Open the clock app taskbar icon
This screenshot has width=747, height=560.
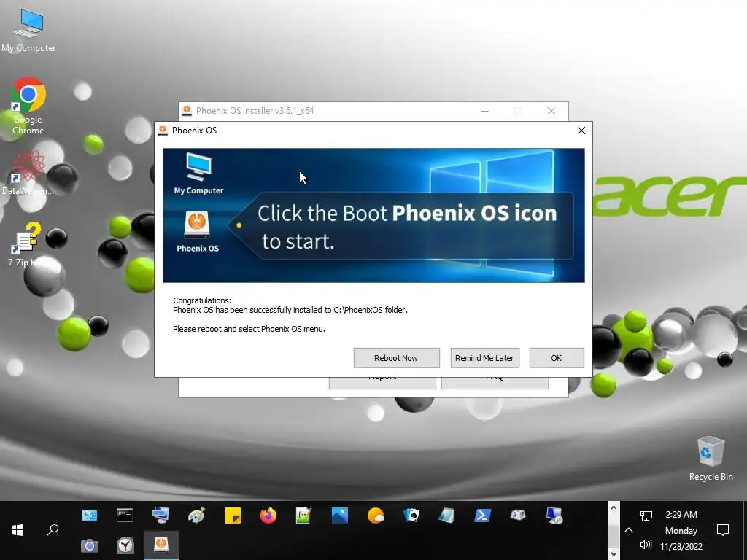point(125,545)
